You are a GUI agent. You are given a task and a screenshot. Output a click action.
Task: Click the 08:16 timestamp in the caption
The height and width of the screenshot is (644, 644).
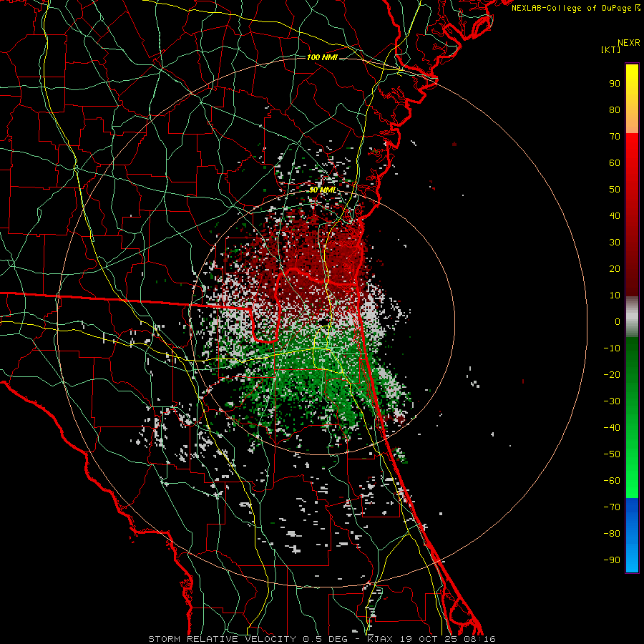point(479,639)
